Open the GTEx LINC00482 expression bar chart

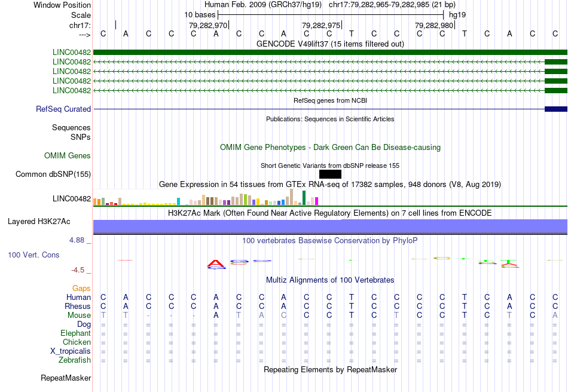[x=206, y=198]
